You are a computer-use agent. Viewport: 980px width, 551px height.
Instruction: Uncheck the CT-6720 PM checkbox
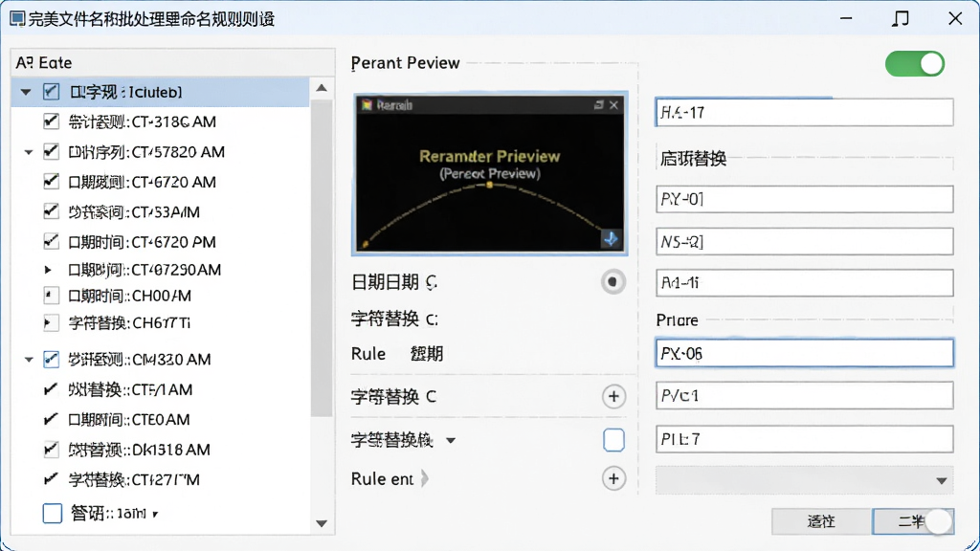52,241
